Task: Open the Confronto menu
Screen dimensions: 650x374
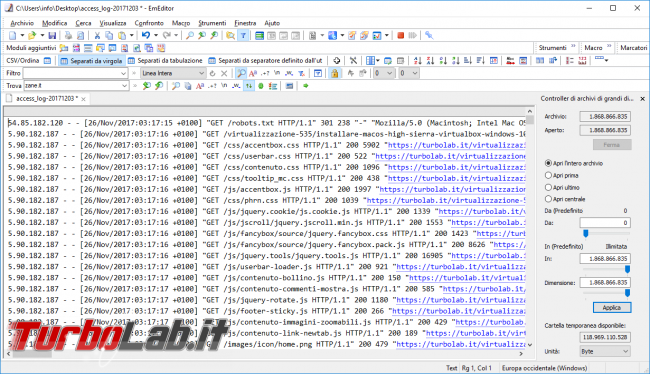Action: [x=149, y=23]
